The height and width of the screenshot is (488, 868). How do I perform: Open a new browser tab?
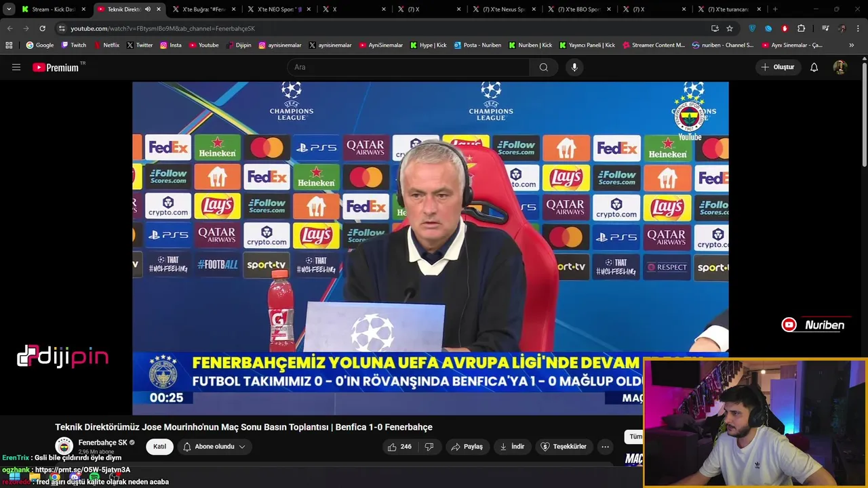click(x=775, y=9)
